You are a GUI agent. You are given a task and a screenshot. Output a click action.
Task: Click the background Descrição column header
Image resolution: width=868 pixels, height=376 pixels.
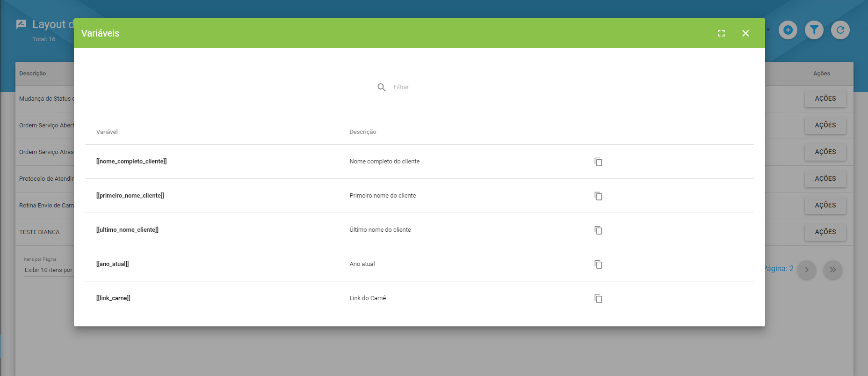(x=33, y=74)
